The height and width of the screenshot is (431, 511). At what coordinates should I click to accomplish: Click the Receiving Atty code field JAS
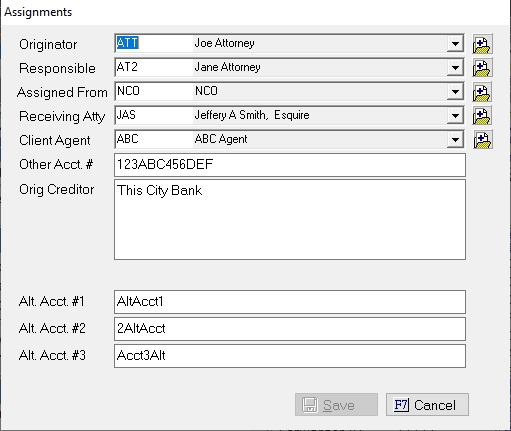click(154, 115)
